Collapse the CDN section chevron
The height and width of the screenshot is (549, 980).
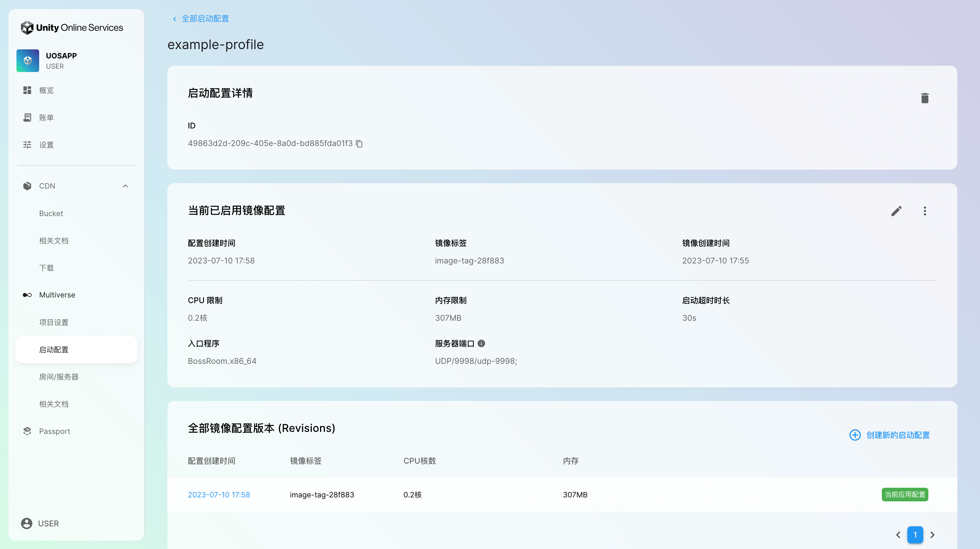(x=125, y=186)
